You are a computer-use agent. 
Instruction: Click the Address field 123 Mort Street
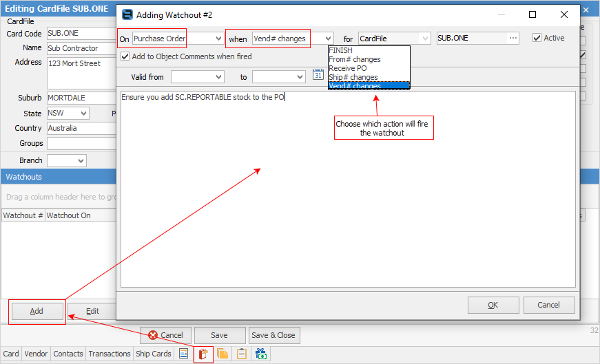pos(81,74)
